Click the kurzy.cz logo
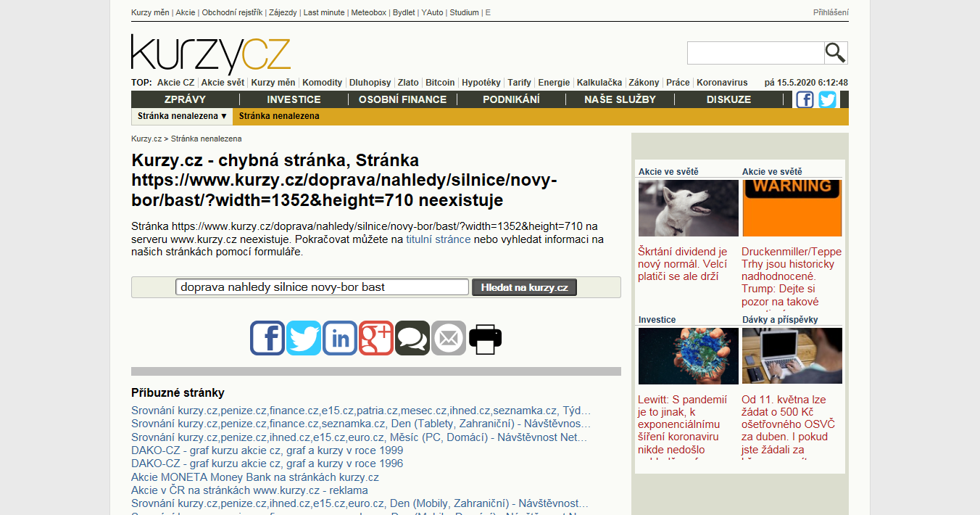980x515 pixels. (211, 54)
